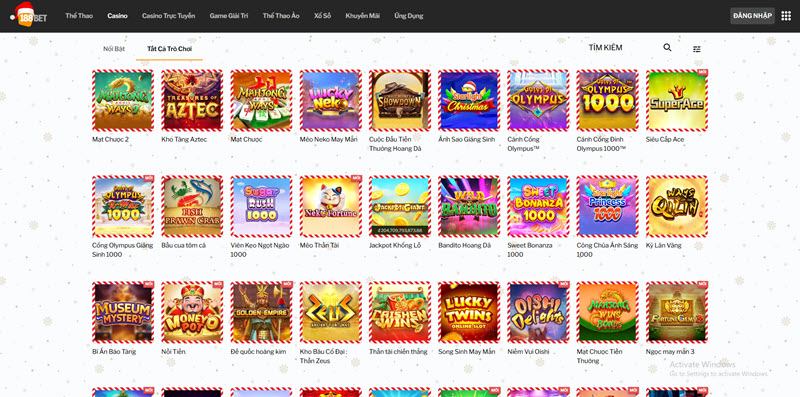The image size is (800, 397).
Task: Open the SuperAce game thumbnail
Action: (677, 101)
